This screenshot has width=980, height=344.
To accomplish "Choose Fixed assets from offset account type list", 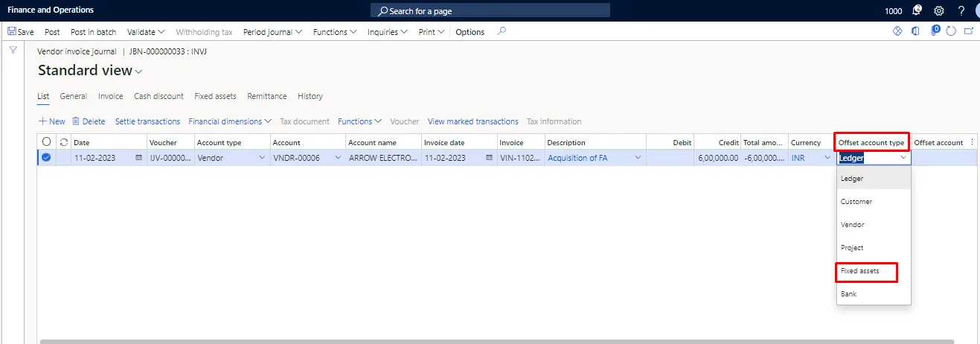I will click(874, 271).
